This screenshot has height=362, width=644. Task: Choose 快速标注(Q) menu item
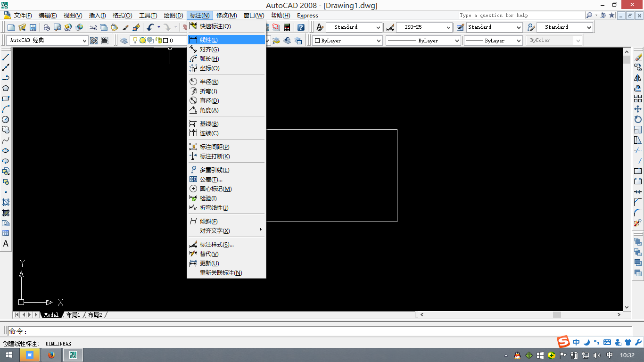coord(227,26)
